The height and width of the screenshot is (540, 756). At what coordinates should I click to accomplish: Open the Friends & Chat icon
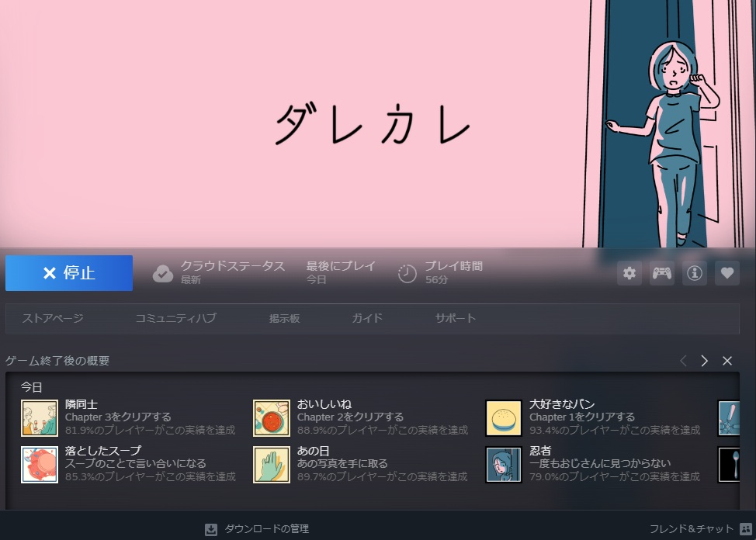point(747,529)
